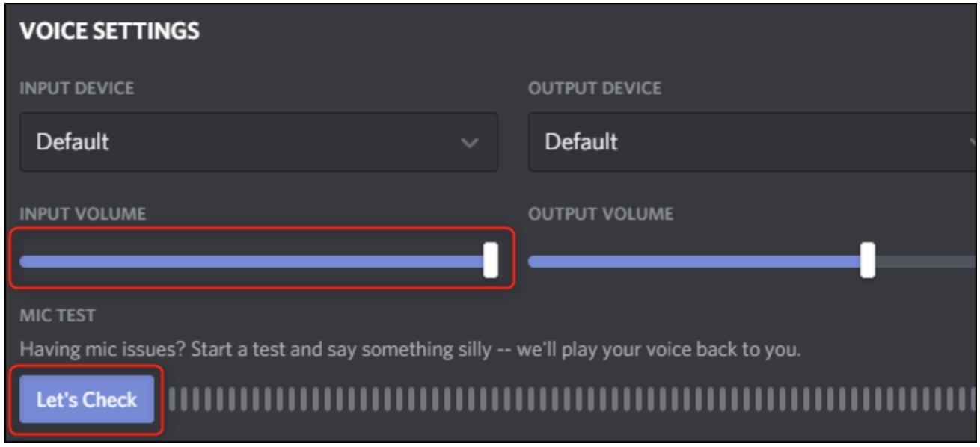Click the first bar of the mic meter

coord(173,399)
